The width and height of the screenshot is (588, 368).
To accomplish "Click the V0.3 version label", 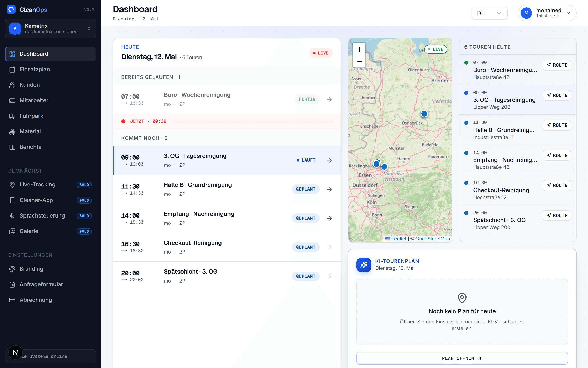I will pyautogui.click(x=89, y=10).
